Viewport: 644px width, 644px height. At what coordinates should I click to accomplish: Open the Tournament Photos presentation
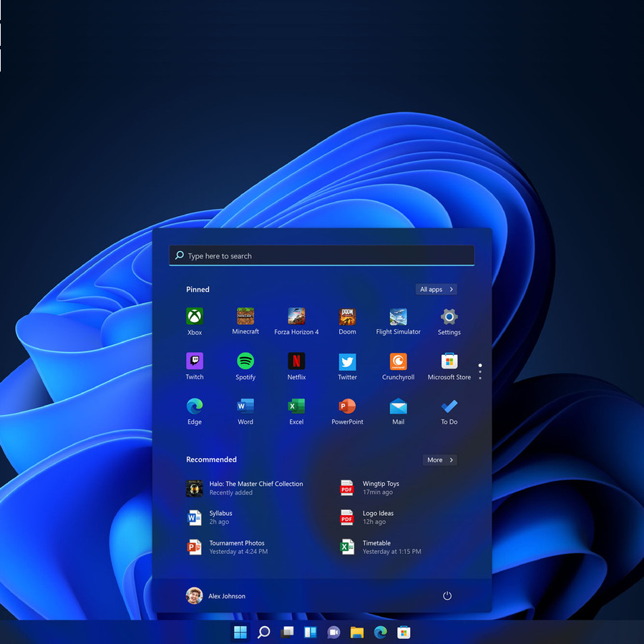(x=227, y=547)
